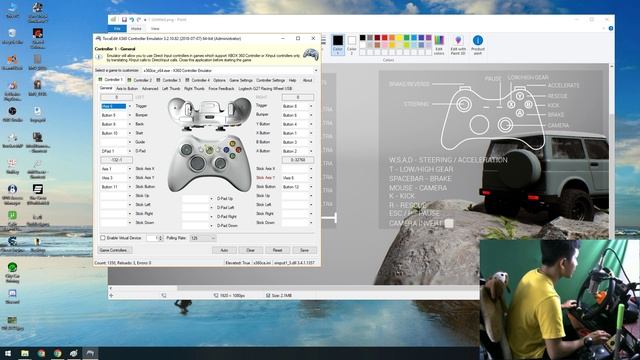Expand left Bumper mapping dropdown
The image size is (640, 360).
[130, 115]
